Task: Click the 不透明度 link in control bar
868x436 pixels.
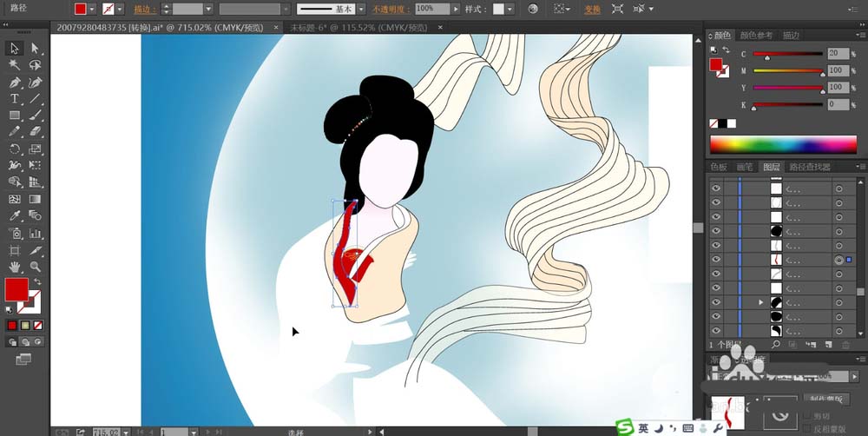Action: 392,10
